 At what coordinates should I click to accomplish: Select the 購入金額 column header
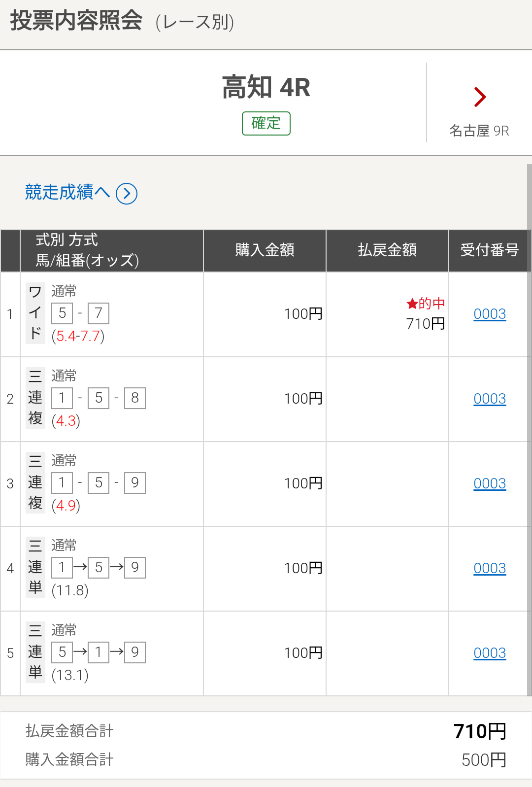pyautogui.click(x=265, y=250)
